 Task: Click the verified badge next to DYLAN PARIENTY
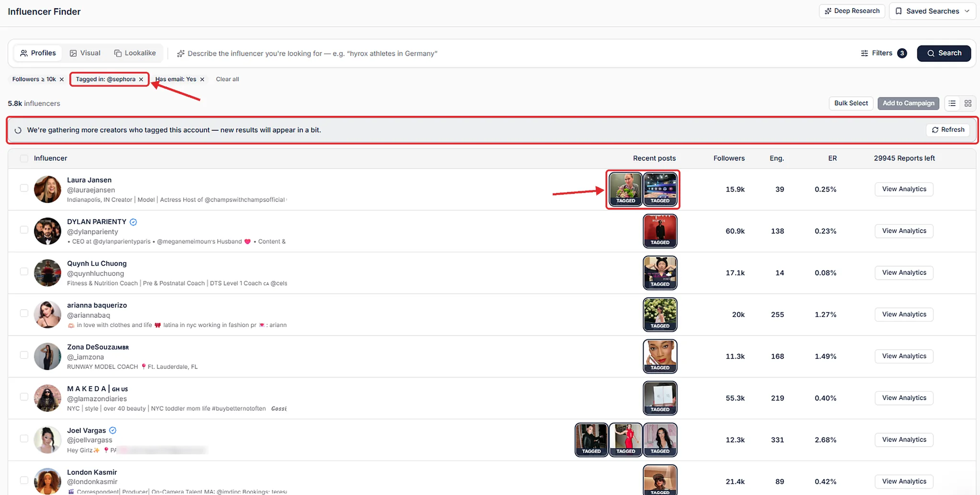point(134,222)
